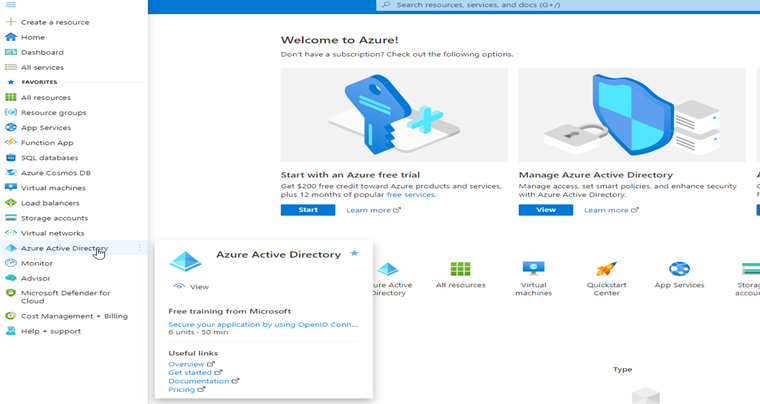The height and width of the screenshot is (404, 760).
Task: Open the App Services globe icon
Action: coord(679,269)
